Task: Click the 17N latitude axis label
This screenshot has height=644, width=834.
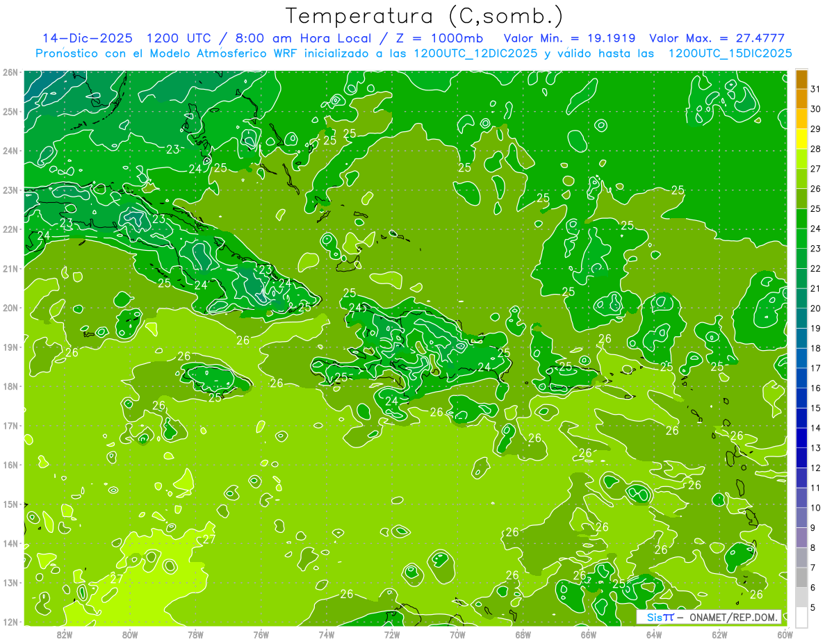Action: pyautogui.click(x=10, y=426)
